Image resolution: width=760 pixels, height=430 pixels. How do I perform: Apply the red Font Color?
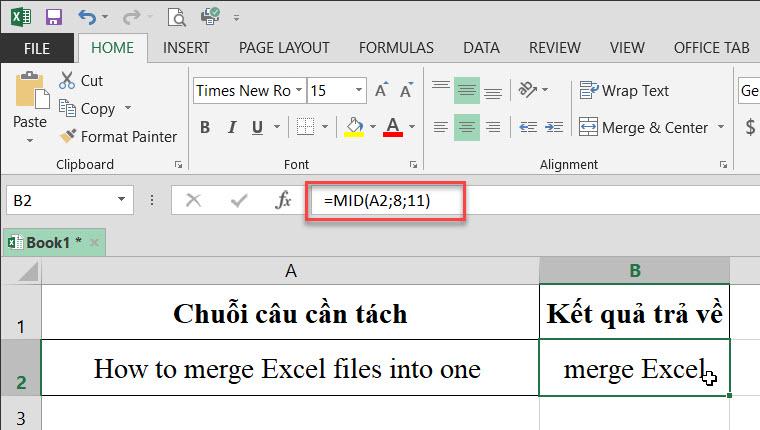click(393, 127)
